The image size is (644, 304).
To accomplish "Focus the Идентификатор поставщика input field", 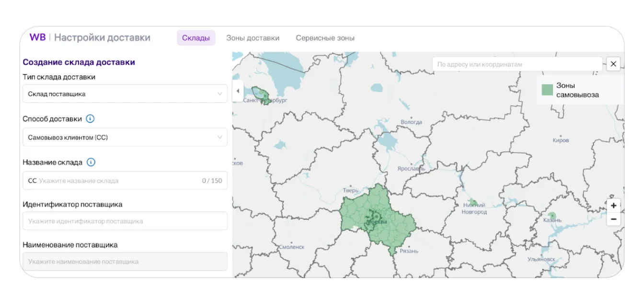I will tap(125, 221).
